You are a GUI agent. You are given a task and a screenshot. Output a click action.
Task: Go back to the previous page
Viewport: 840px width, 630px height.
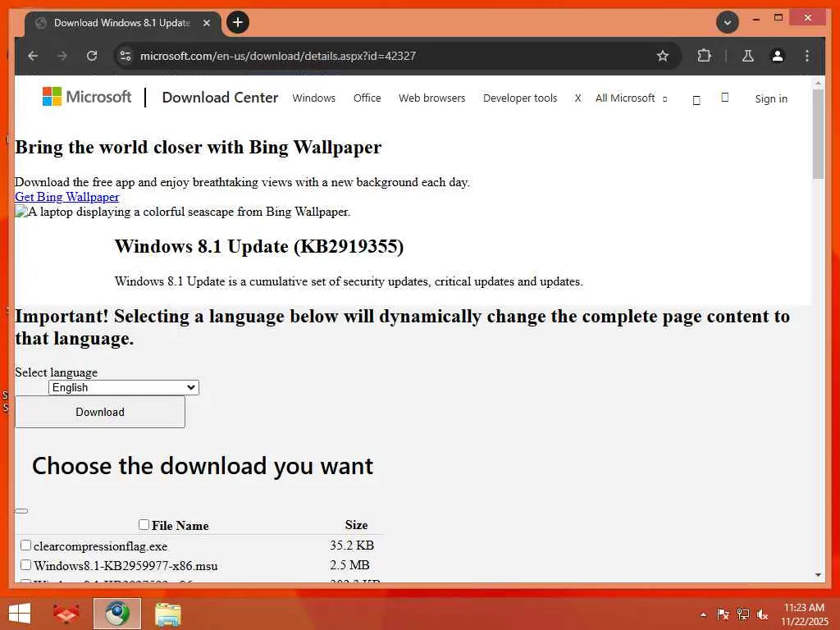[33, 56]
